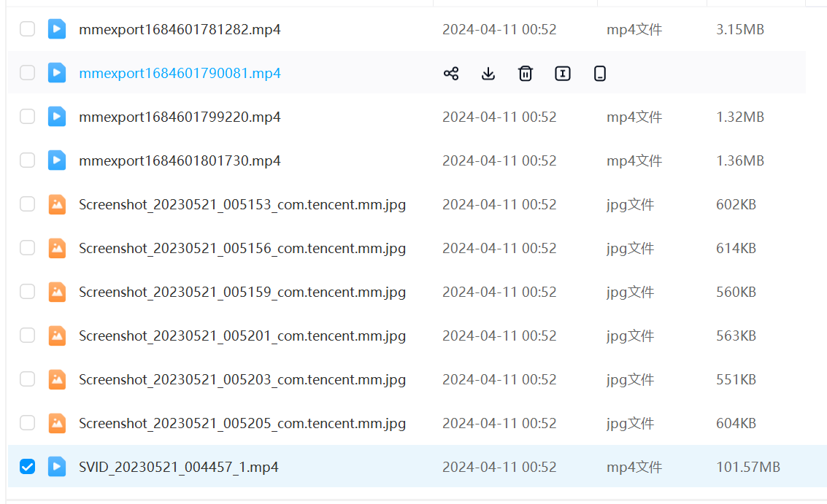Click the video icon beside mmexport1684601801730.mp4
This screenshot has width=827, height=504.
(57, 160)
